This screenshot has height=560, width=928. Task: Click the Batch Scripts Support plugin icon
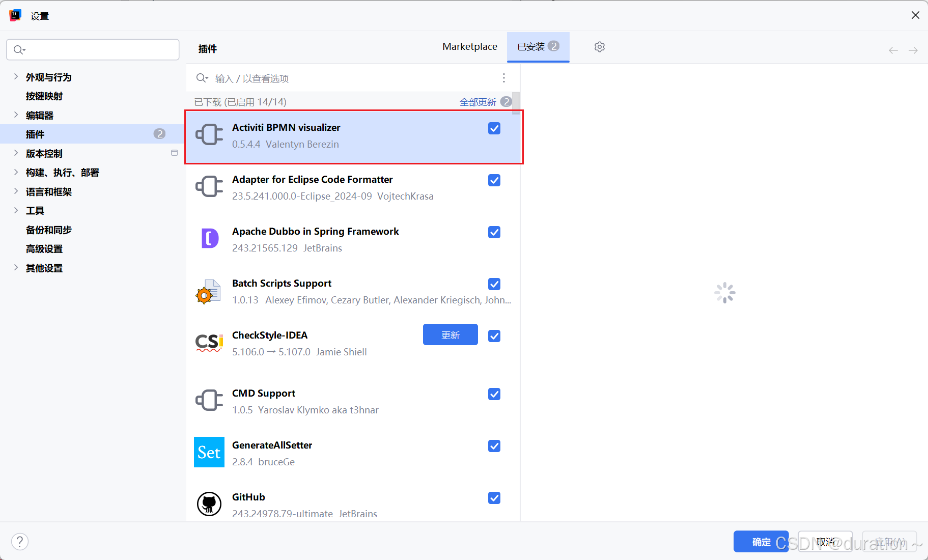tap(208, 292)
